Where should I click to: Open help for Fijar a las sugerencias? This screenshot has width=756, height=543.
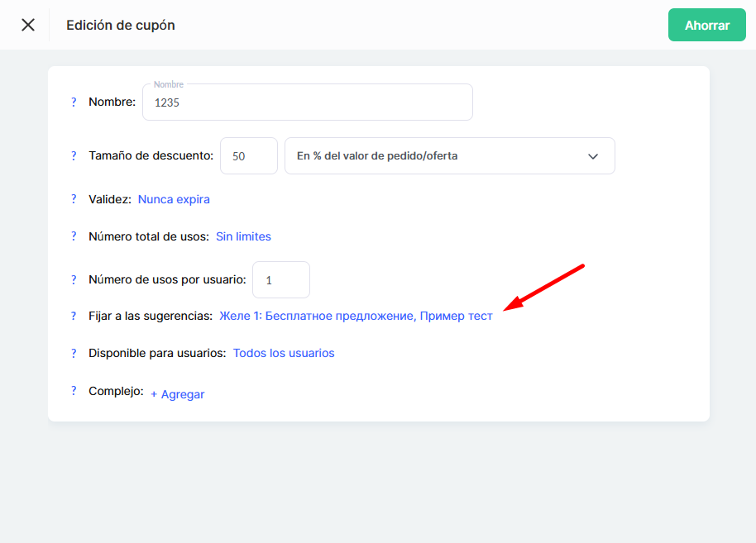(x=74, y=316)
